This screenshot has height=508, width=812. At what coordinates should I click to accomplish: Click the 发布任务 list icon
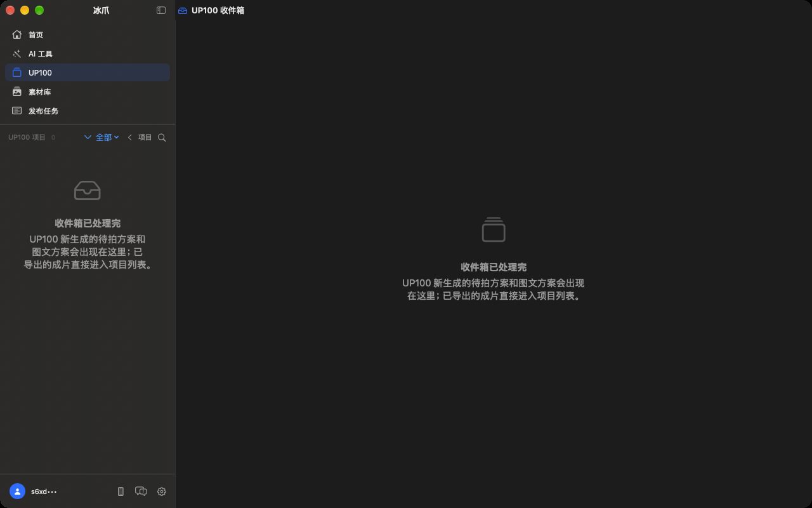17,110
